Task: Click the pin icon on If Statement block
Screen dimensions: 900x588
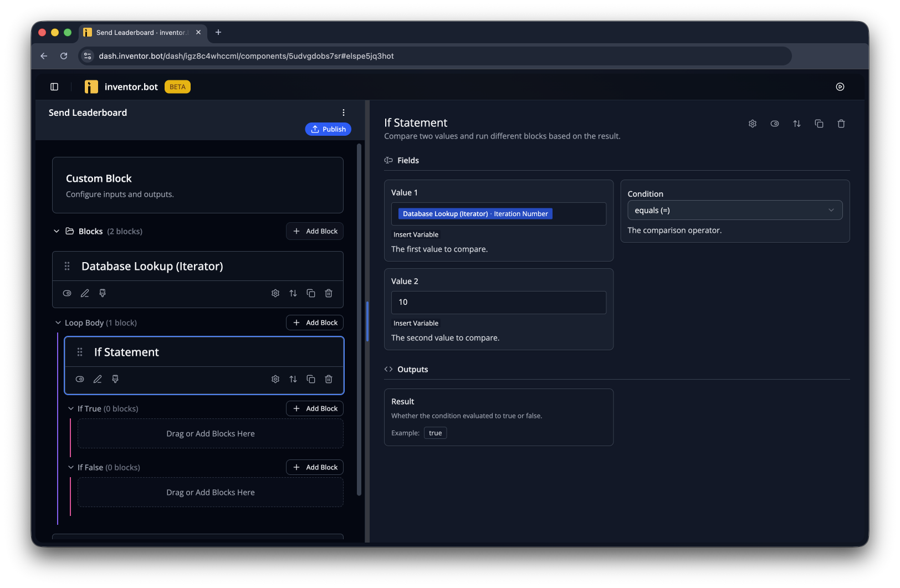Action: [x=115, y=379]
